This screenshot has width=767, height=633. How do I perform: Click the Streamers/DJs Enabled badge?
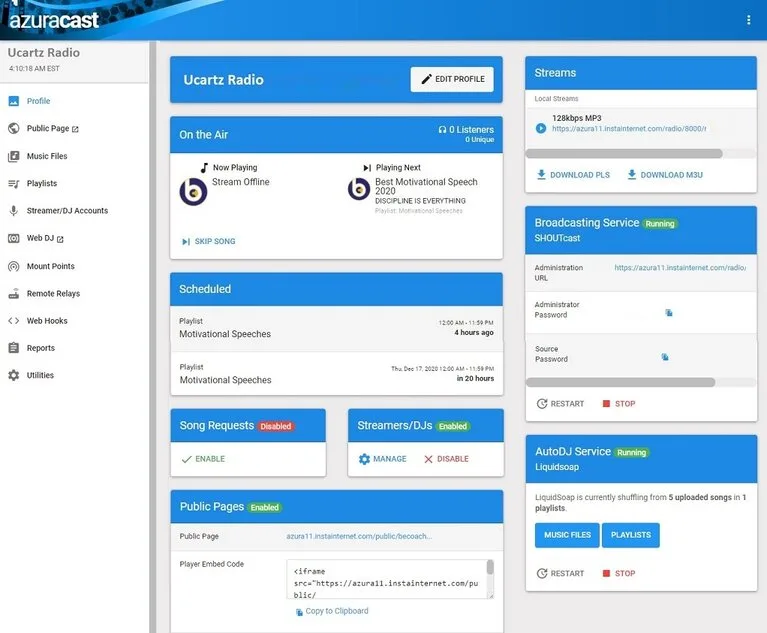452,426
